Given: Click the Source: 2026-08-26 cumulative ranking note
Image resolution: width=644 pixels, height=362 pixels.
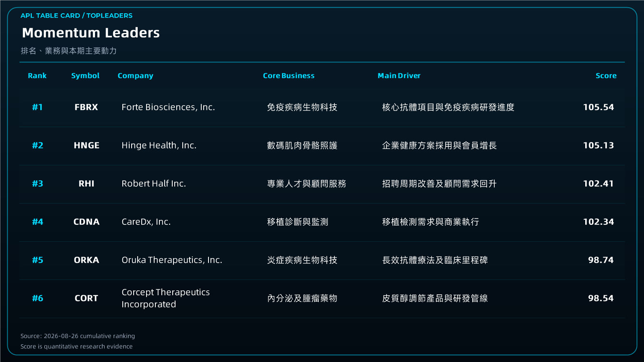Looking at the screenshot, I should [x=78, y=336].
